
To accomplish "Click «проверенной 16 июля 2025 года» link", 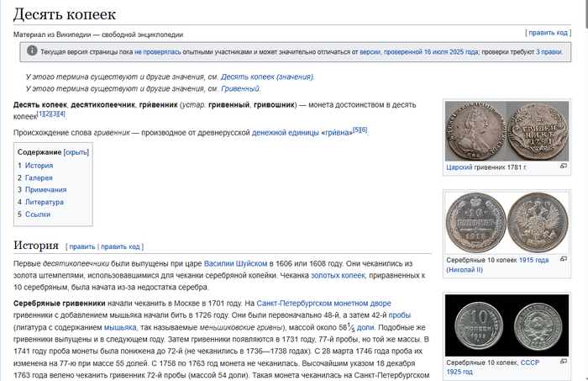I will [x=430, y=51].
